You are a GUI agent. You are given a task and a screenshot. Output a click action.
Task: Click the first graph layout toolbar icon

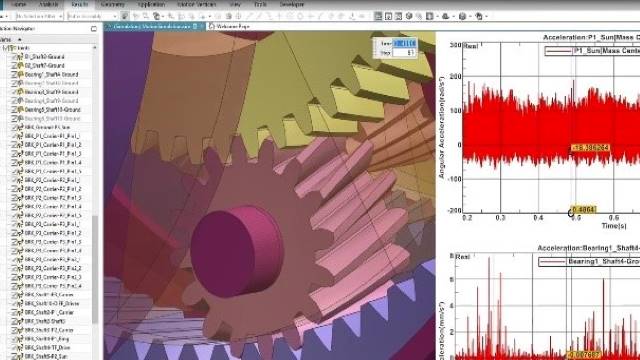(x=378, y=16)
